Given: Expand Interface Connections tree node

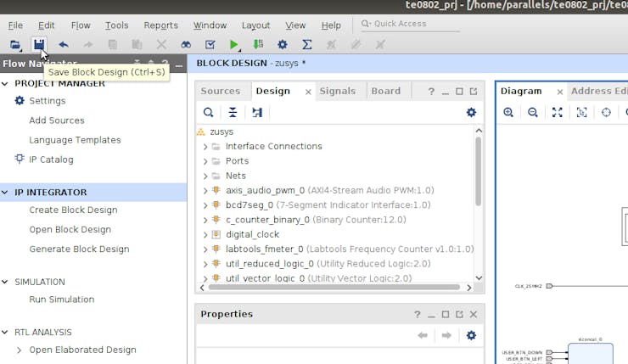Looking at the screenshot, I should click(205, 147).
